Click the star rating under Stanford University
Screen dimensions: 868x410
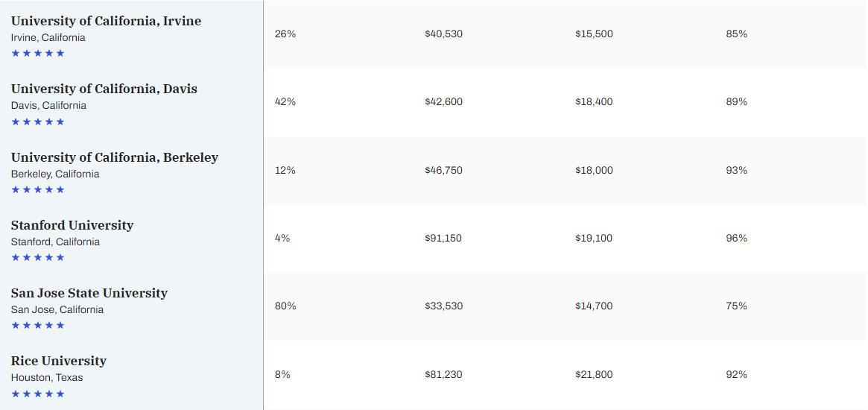[38, 257]
